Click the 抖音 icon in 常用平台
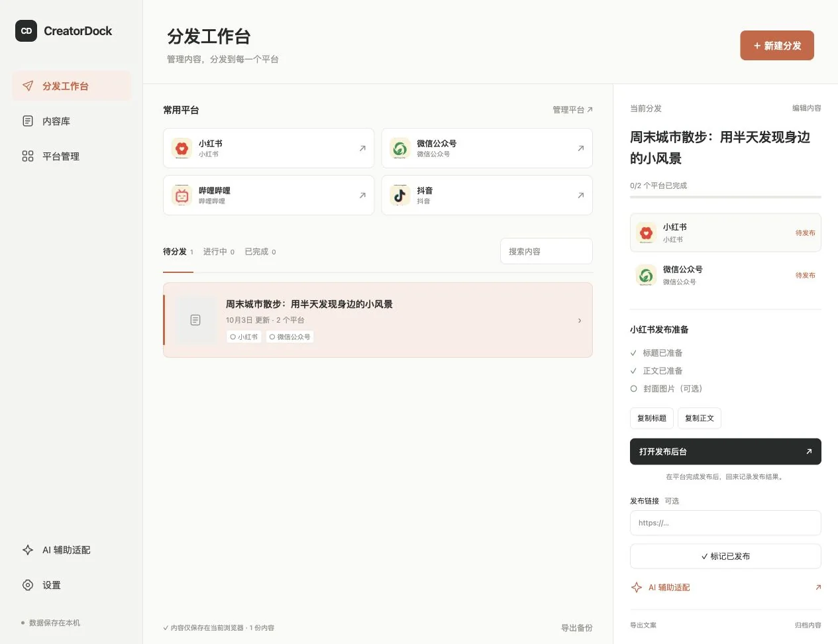The height and width of the screenshot is (644, 838). (x=400, y=195)
